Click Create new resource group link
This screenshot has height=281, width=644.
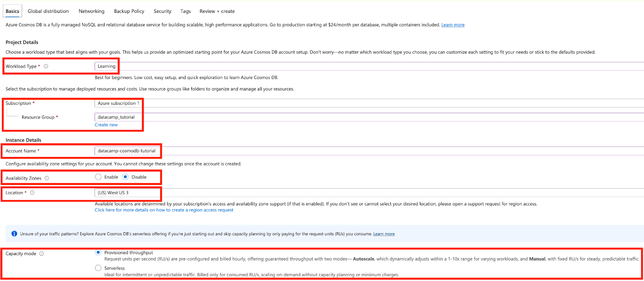(x=106, y=125)
